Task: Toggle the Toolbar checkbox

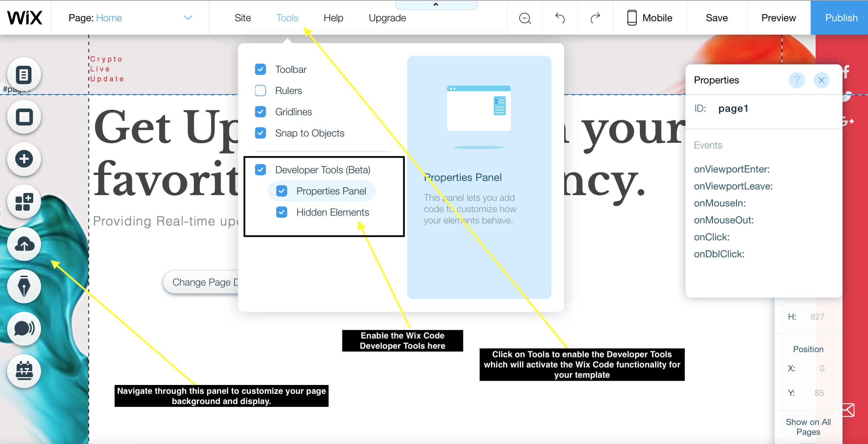Action: click(261, 69)
